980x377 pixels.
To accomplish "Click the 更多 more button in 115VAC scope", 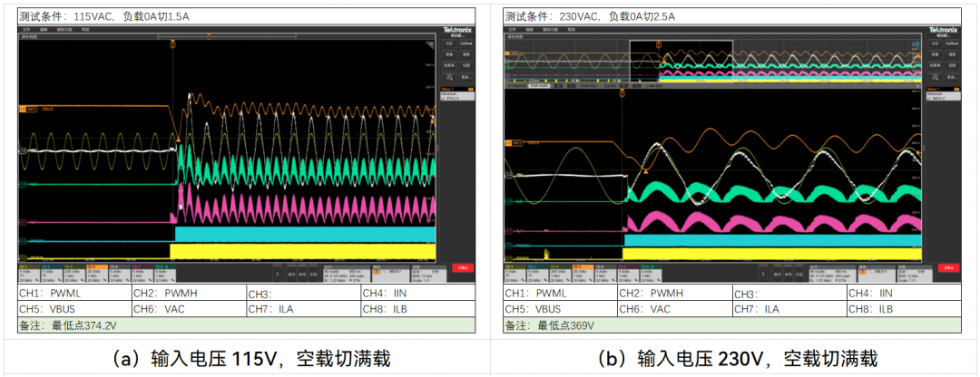I will 466,77.
